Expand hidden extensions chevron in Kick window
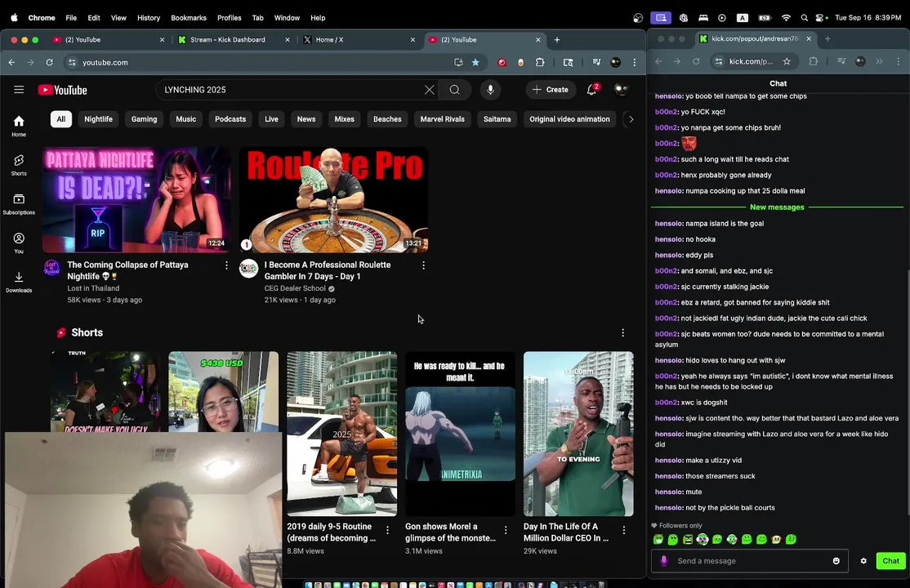This screenshot has height=588, width=910. tap(879, 61)
